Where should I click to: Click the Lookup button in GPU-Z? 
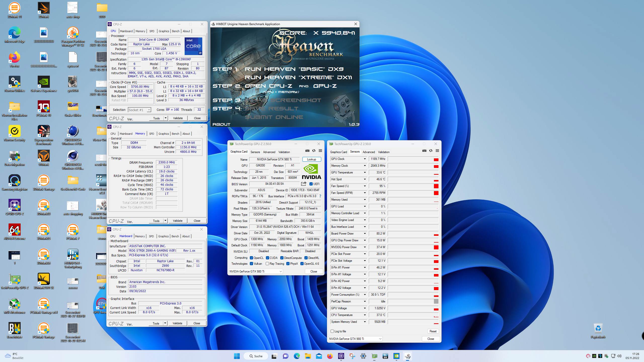[x=311, y=159]
